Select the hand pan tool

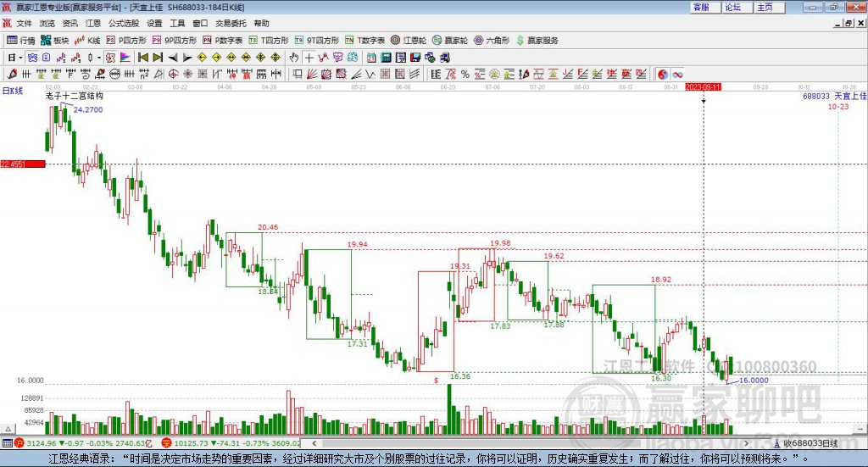(x=294, y=58)
